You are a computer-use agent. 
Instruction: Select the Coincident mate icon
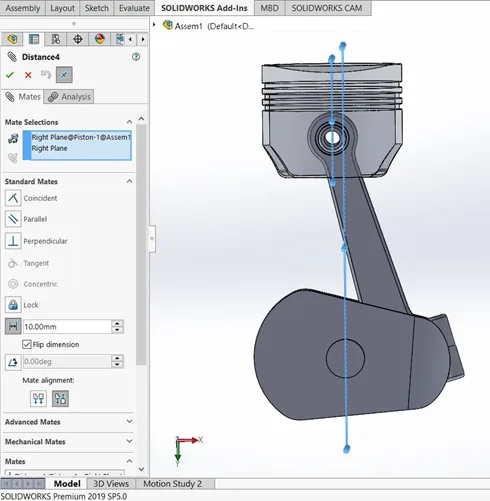[13, 198]
